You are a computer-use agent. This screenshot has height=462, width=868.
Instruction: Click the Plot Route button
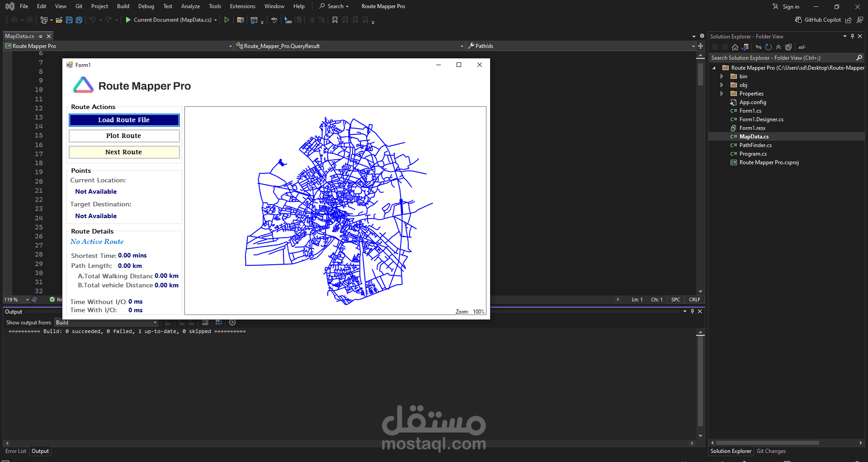pos(124,136)
